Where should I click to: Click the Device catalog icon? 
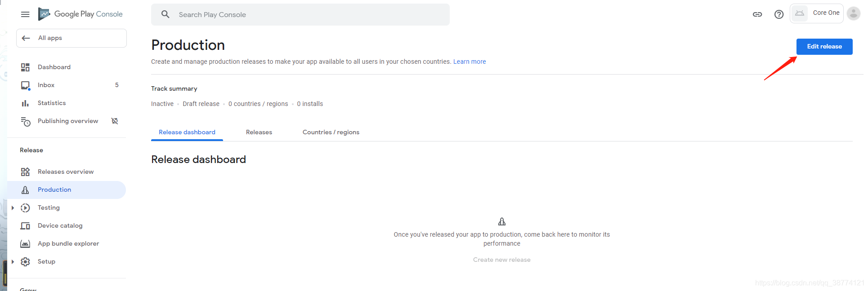tap(25, 226)
